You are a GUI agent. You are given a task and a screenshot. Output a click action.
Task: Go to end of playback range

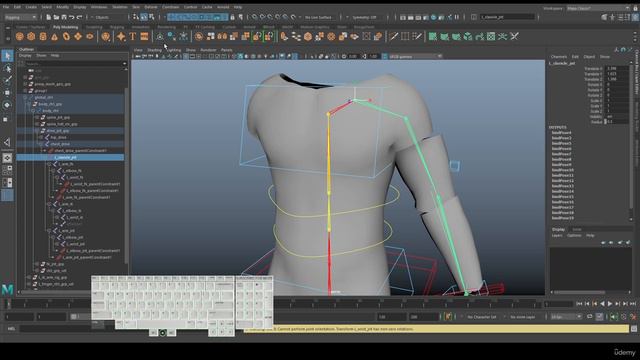point(633,304)
